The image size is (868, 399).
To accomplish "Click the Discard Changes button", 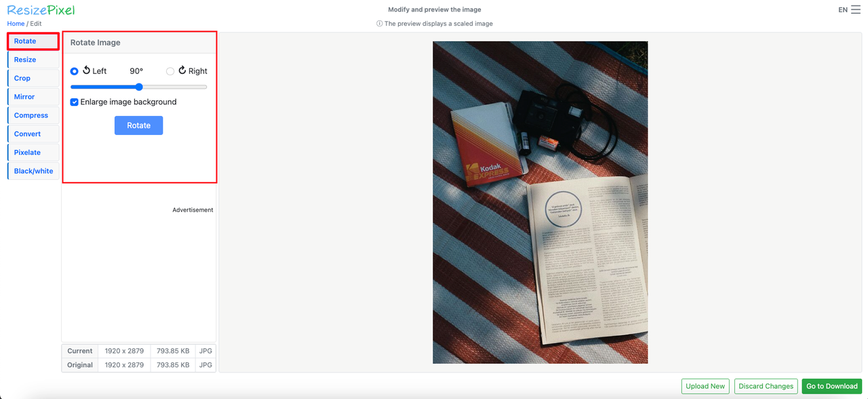I will tap(766, 386).
